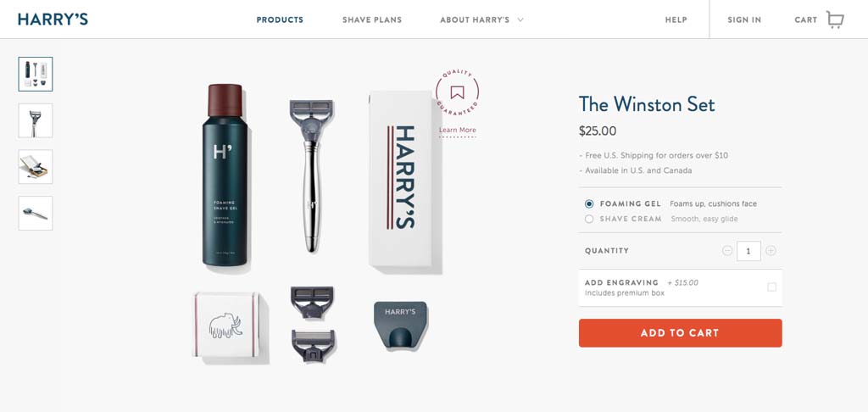View the razor handle thumbnail

(36, 120)
